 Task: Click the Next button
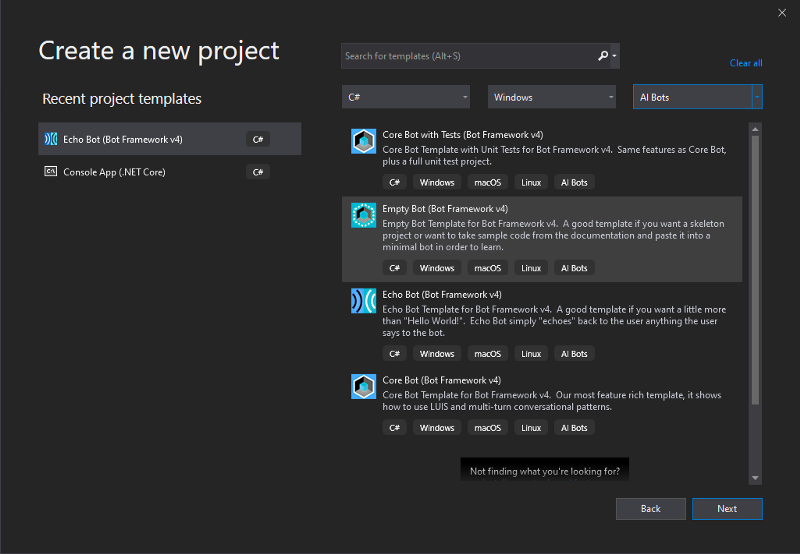pos(727,509)
